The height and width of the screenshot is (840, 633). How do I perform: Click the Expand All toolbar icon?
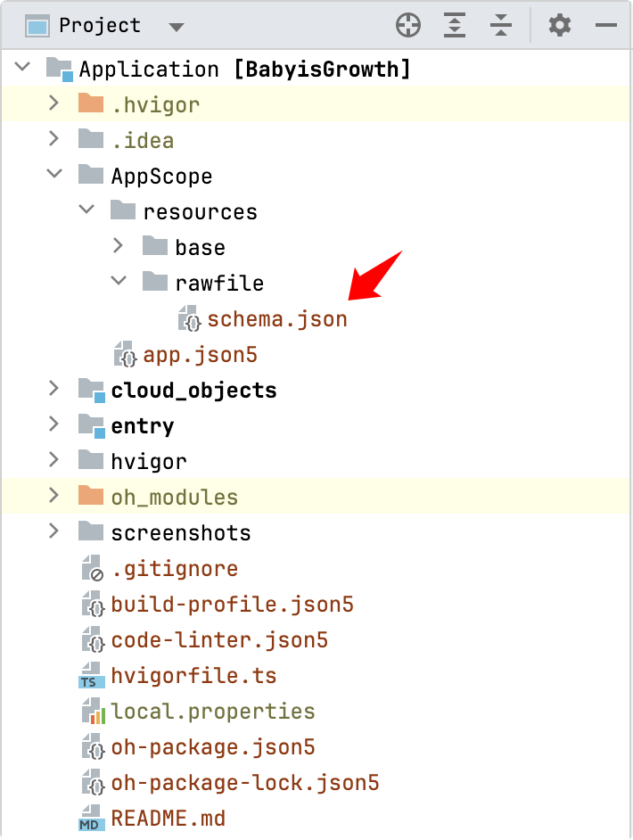click(455, 25)
